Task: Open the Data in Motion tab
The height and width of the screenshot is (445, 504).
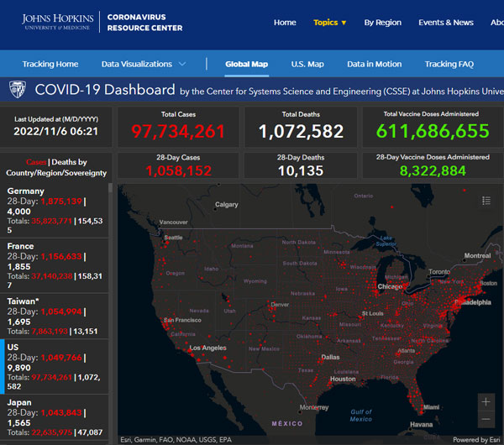Action: (x=374, y=64)
